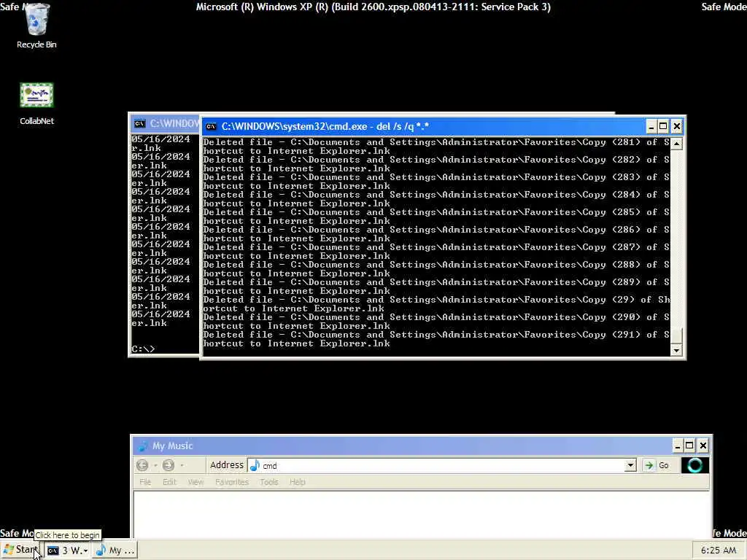The image size is (747, 560).
Task: Expand the Back button history dropdown
Action: (155, 465)
